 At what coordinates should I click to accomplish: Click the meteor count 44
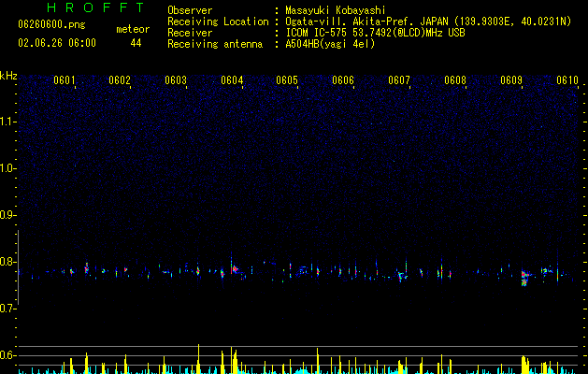pos(136,43)
